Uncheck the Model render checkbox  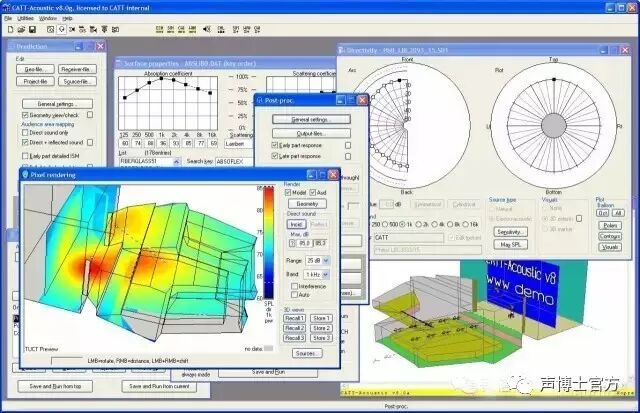click(288, 192)
